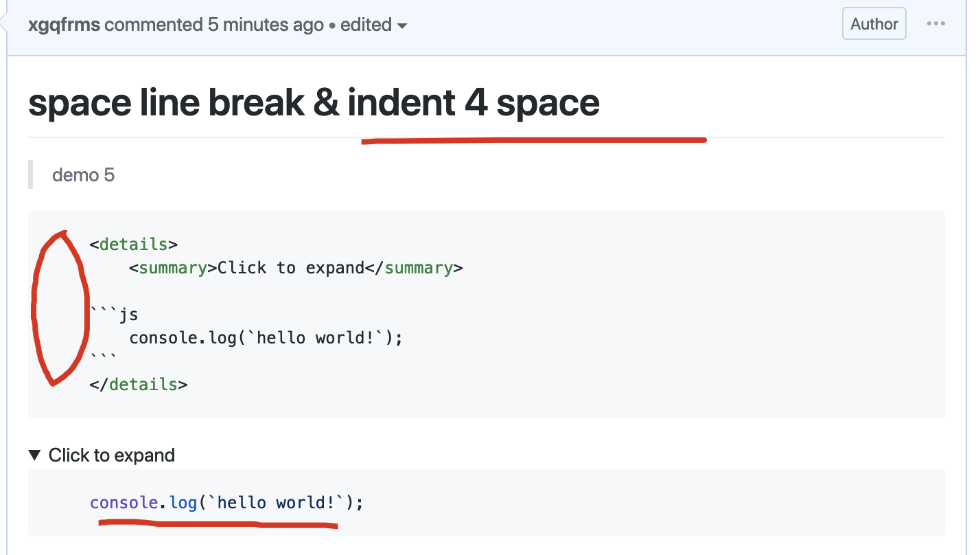Image resolution: width=980 pixels, height=555 pixels.
Task: Open the comment options ellipsis menu
Action: 936,24
